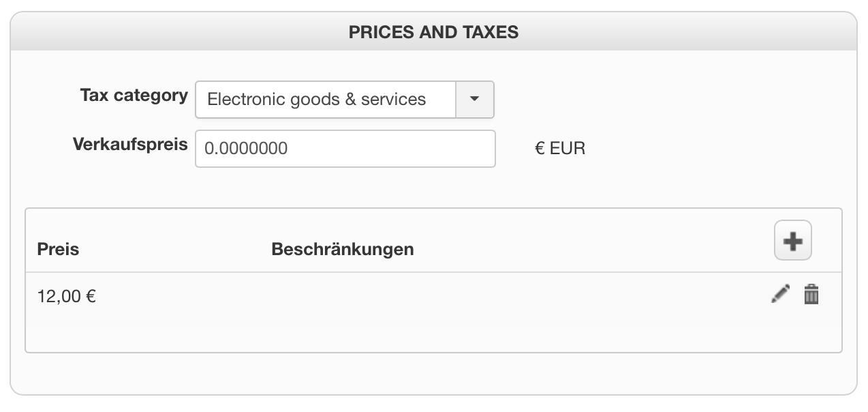Click the PRICES AND TAXES panel title

click(x=433, y=32)
